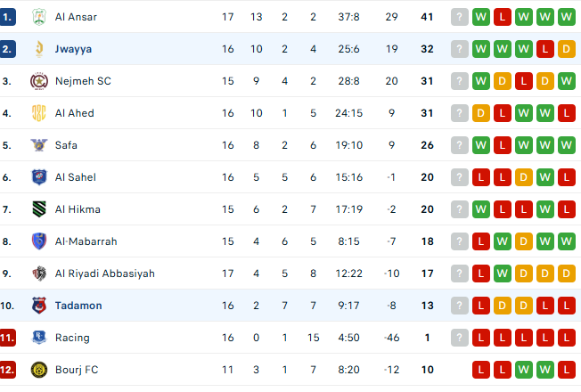Click Al Ahed's first form draw badge
Viewport: 581px width, 392px height.
[x=481, y=113]
